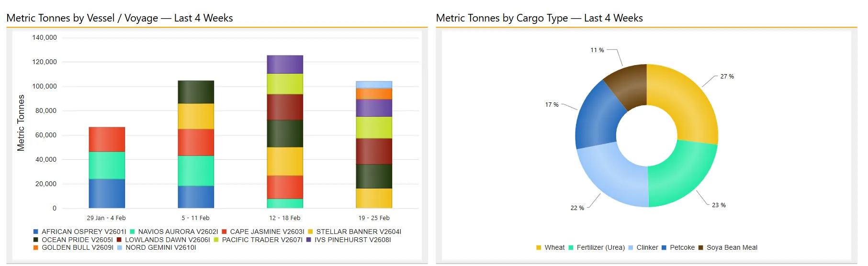Toggle NORD GEMINI V2610I legend entry
Screen dimensions: 868x266
click(157, 247)
